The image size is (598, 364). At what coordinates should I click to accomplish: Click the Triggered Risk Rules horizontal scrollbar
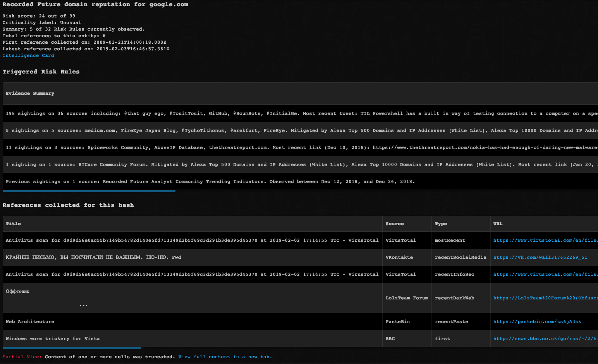(89, 191)
